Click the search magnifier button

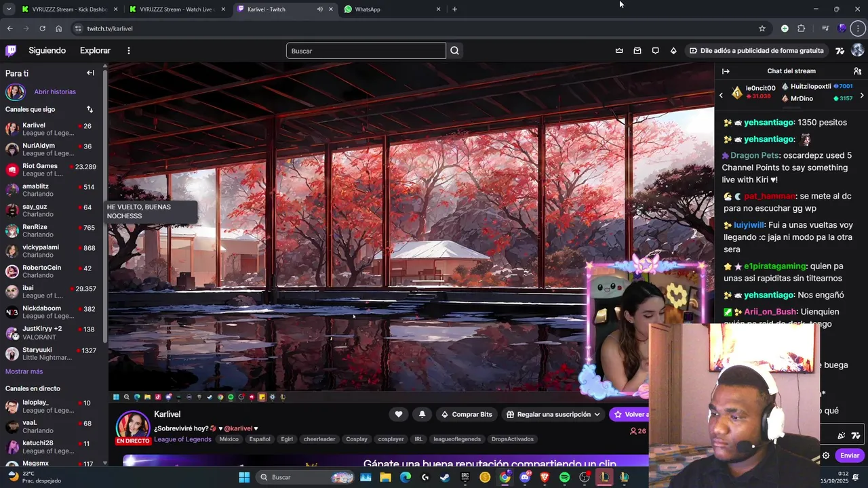[x=455, y=51]
